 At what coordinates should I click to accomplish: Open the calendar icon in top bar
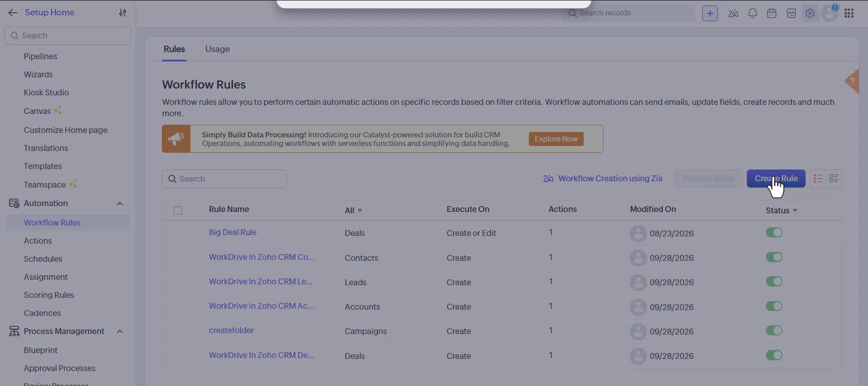(x=772, y=14)
